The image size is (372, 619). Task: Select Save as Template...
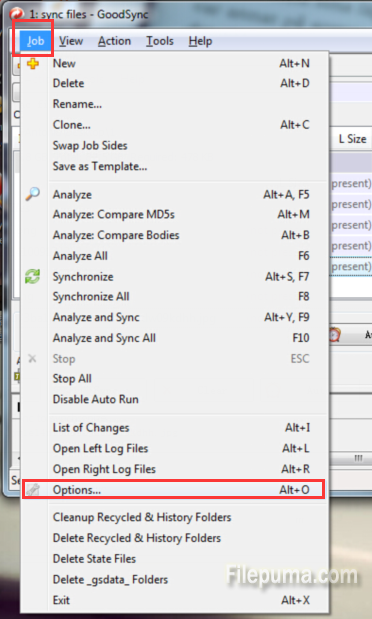[x=175, y=166]
